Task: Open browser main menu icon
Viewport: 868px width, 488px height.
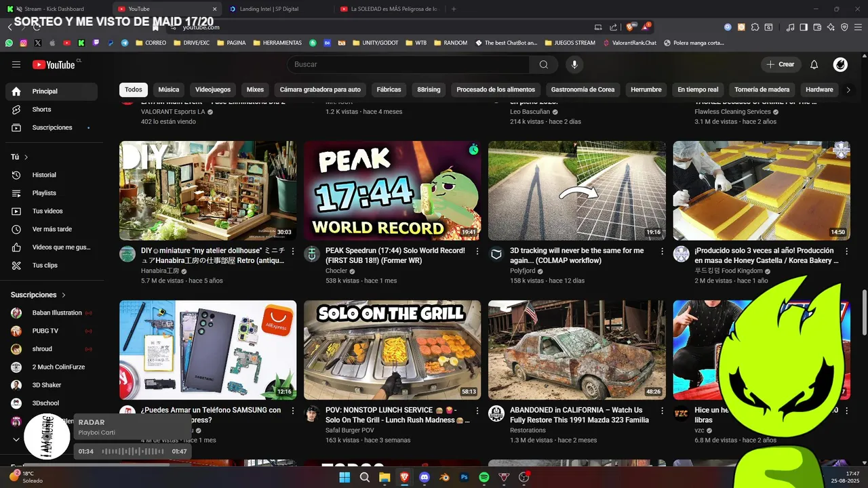Action: [x=858, y=27]
